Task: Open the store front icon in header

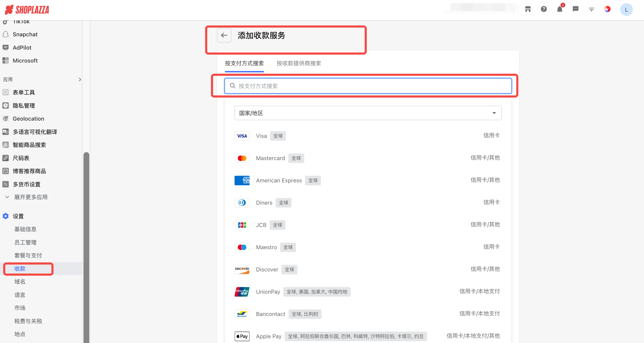Action: [528, 9]
